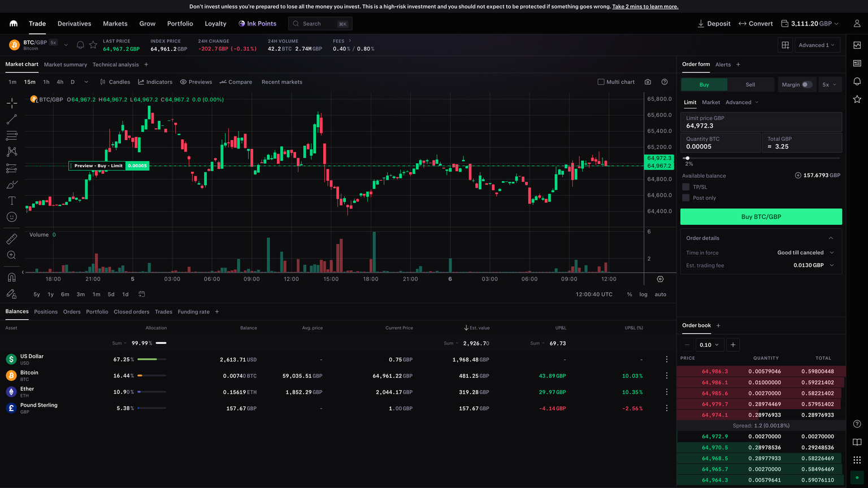The image size is (868, 488).
Task: Click the Convert button
Action: pyautogui.click(x=756, y=24)
